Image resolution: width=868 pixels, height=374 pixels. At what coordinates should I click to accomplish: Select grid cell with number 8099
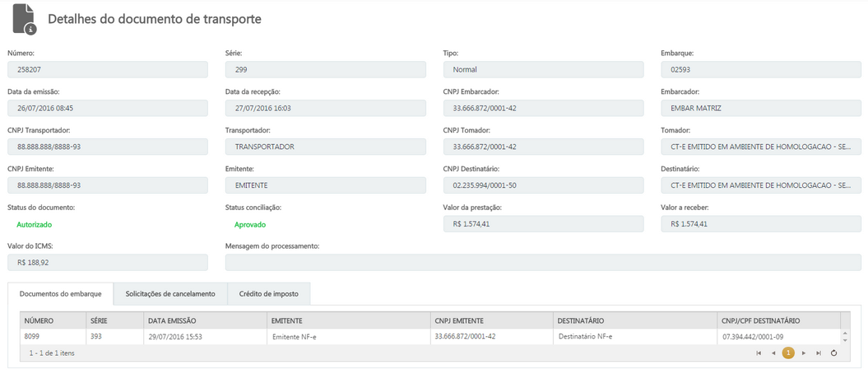(53, 337)
